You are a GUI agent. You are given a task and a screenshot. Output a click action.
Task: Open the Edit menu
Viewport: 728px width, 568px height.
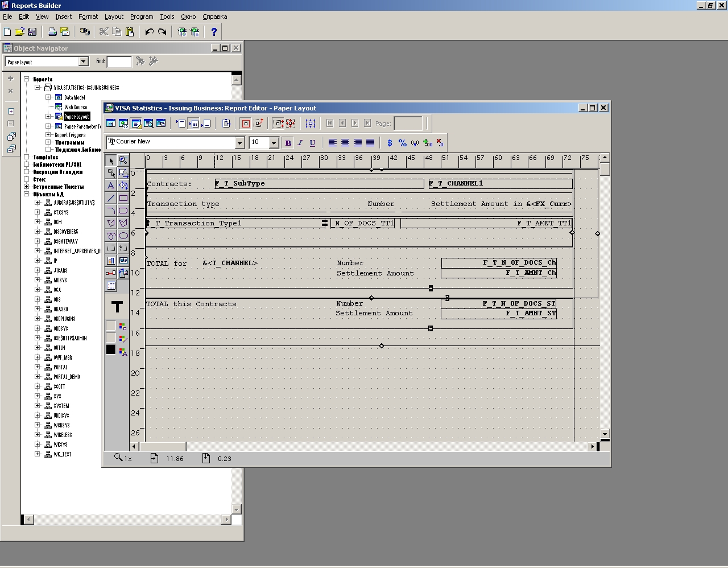pos(24,17)
